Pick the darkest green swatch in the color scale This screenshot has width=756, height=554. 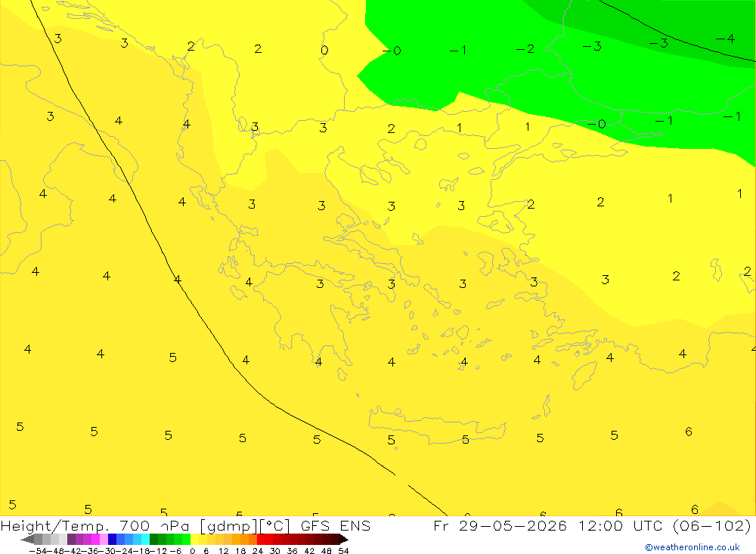click(x=153, y=540)
